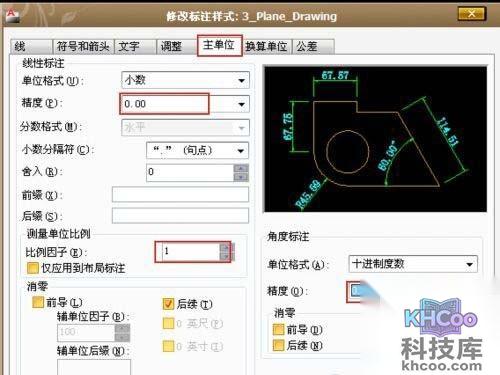Toggle angular 后续 zero suppression checkbox
The image size is (500, 375).
coord(278,346)
